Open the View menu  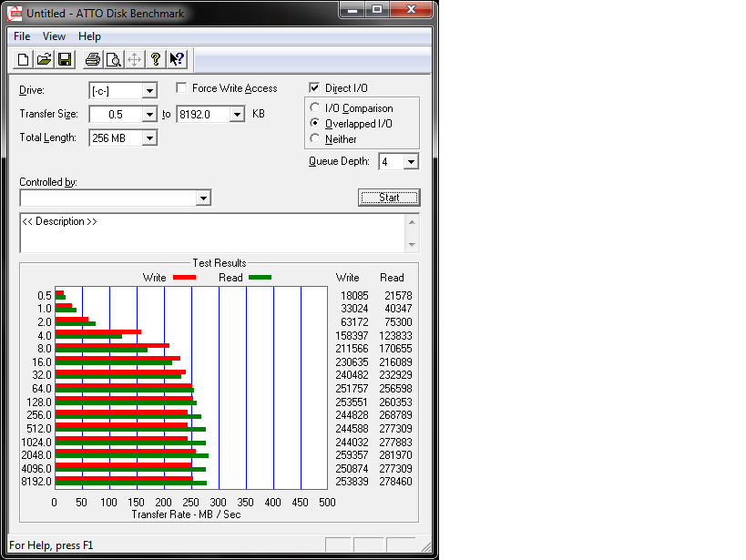tap(54, 36)
